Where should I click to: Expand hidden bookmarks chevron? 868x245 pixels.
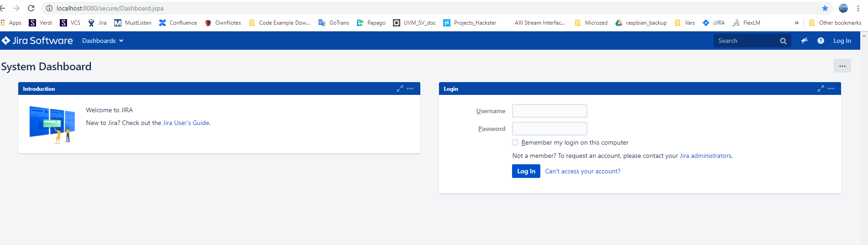click(x=797, y=23)
